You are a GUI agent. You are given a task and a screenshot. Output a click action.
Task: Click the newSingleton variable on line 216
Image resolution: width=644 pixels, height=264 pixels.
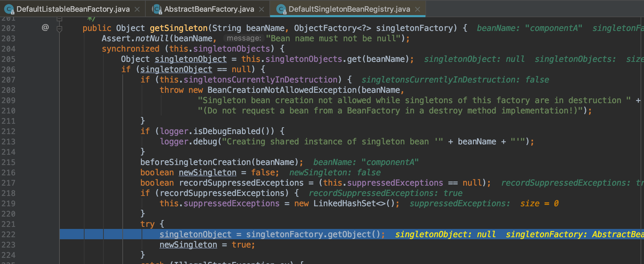click(208, 173)
